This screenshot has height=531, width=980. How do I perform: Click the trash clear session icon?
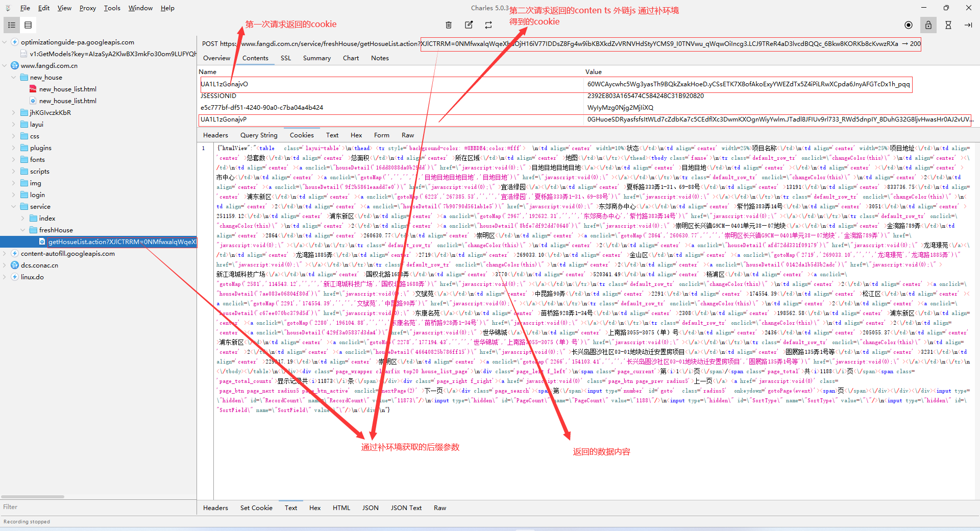(449, 25)
